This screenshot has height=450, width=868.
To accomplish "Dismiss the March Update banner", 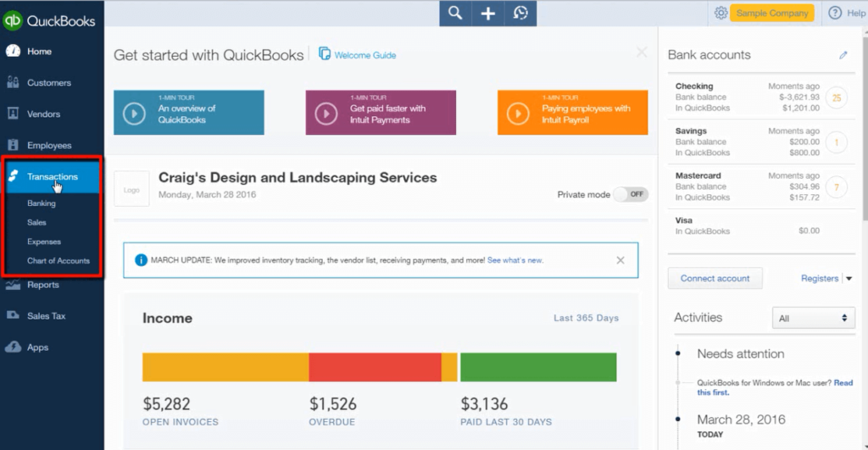I will point(620,260).
